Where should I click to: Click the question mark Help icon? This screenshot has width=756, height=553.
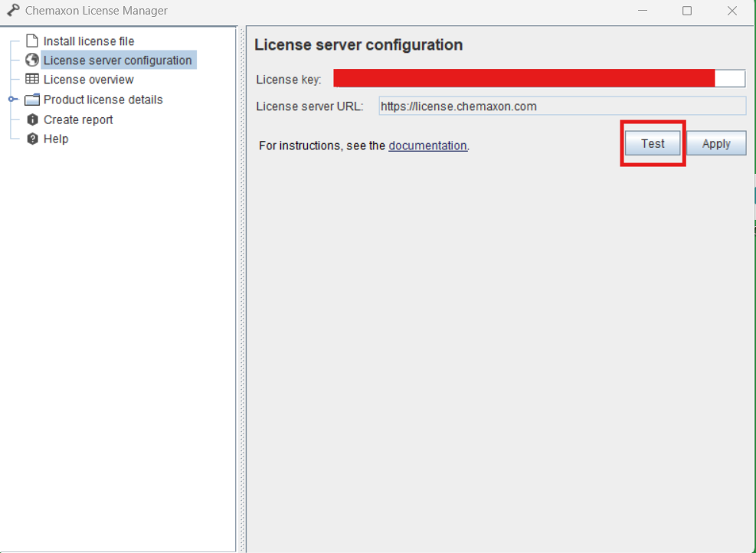click(32, 139)
